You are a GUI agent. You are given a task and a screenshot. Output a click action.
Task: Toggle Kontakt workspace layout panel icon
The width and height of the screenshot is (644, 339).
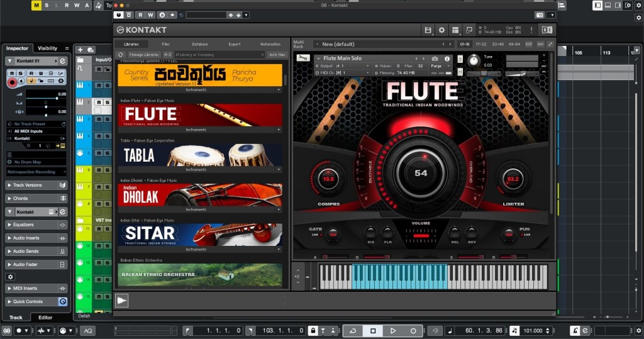[x=455, y=30]
